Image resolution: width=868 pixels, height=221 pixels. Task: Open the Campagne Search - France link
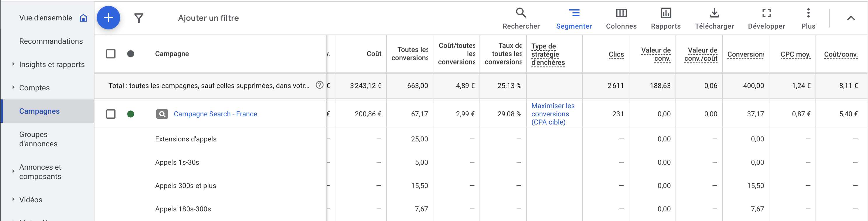tap(215, 114)
